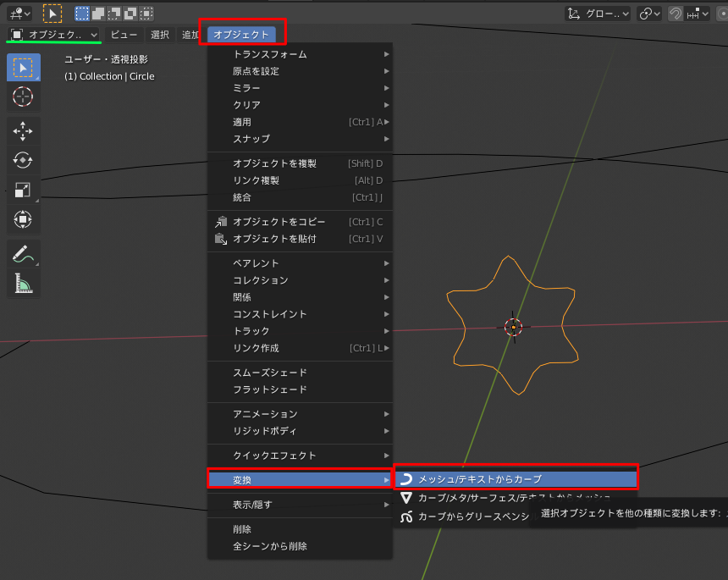Activate the Rotate tool
The height and width of the screenshot is (580, 728).
click(23, 161)
